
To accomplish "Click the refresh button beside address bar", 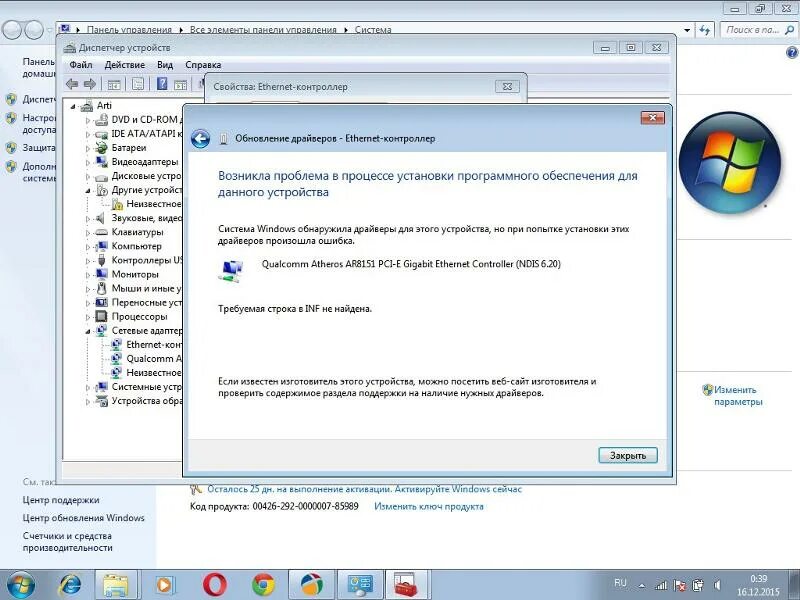I will (705, 30).
